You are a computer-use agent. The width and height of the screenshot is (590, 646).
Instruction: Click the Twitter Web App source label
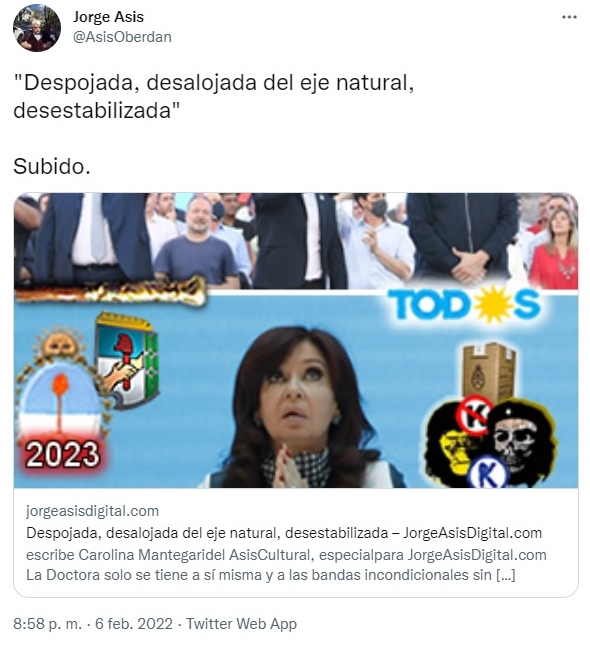pyautogui.click(x=241, y=623)
